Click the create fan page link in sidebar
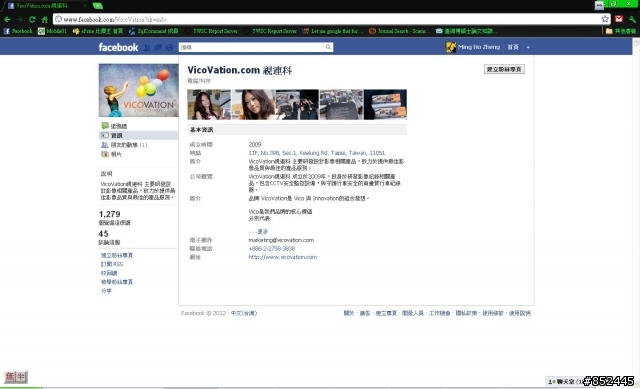The height and width of the screenshot is (389, 640). 117,255
